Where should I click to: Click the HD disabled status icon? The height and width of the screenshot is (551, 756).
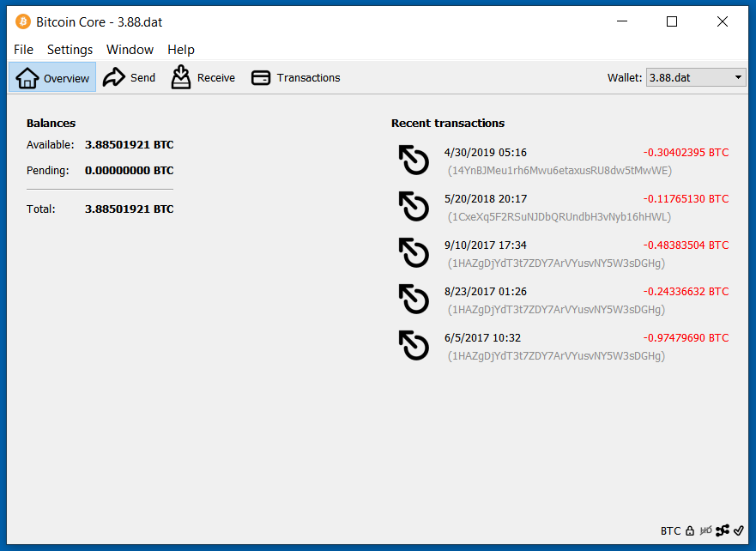click(706, 530)
